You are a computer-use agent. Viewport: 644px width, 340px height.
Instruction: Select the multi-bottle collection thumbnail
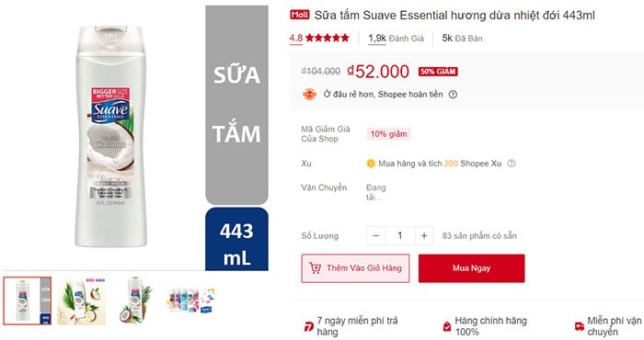click(190, 300)
